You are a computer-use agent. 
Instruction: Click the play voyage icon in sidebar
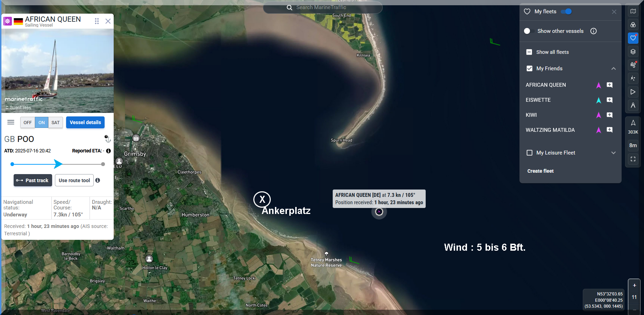point(633,92)
